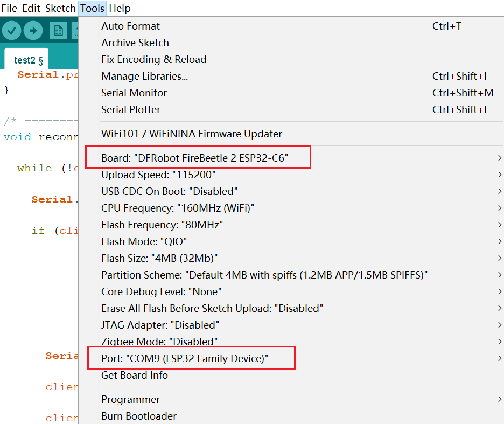Viewport: 504px width, 424px height.
Task: Click Get Board Info
Action: (135, 375)
